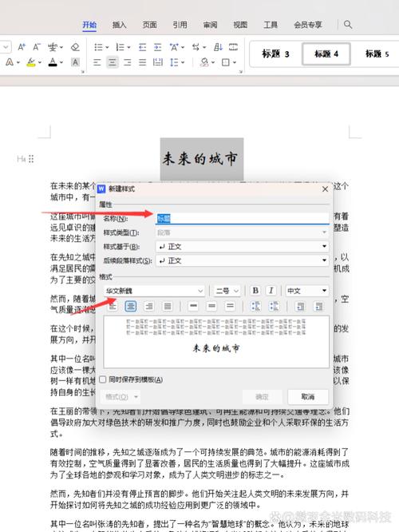Open the 格式(O) dropdown button
The image size is (399, 532).
pos(120,397)
